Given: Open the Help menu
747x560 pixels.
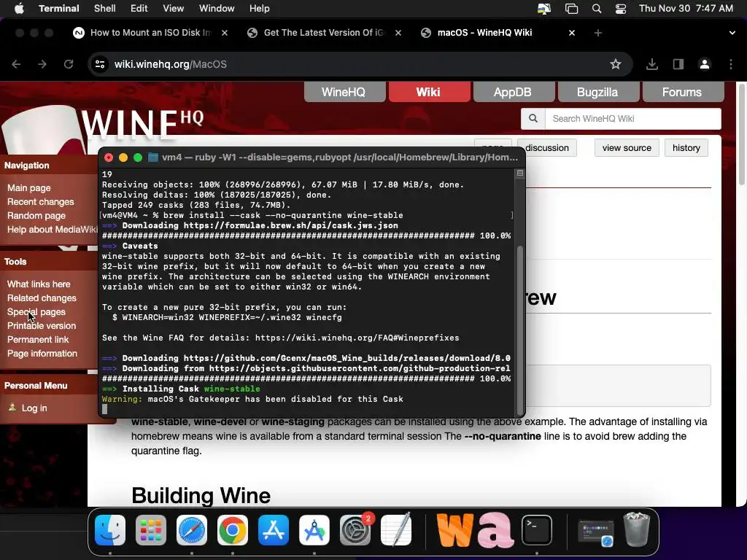Looking at the screenshot, I should point(260,9).
